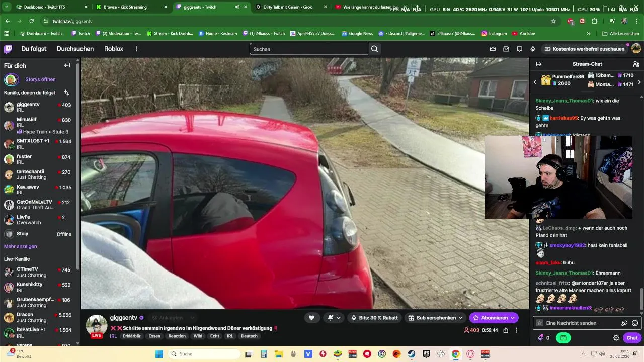Open the notifications chat-bubble icon
Image resolution: width=644 pixels, height=362 pixels.
tap(519, 49)
